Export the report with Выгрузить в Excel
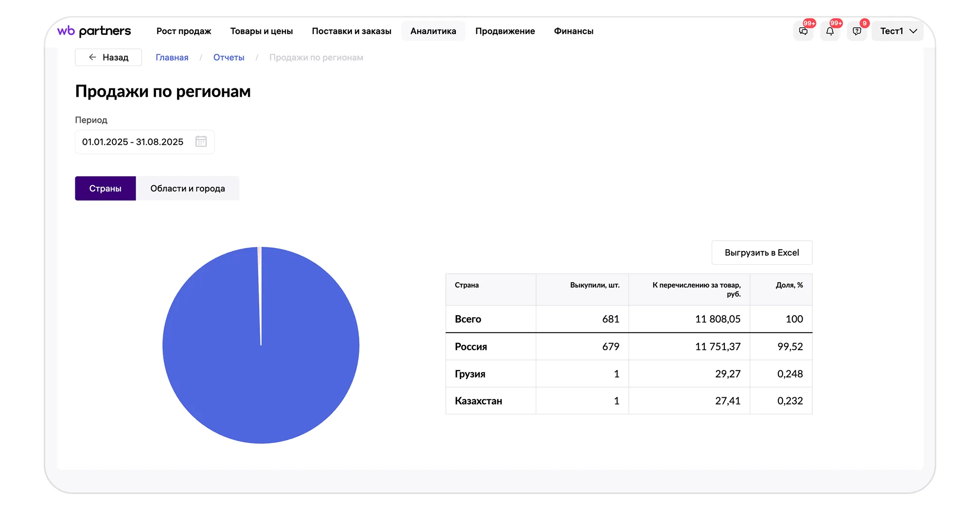This screenshot has height=510, width=980. tap(761, 253)
